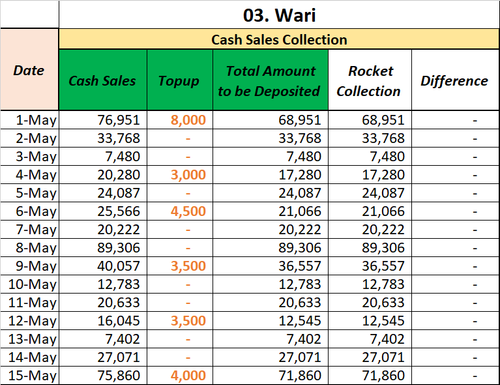Select the "Date" column header
Screen dimensions: 500x385
coord(29,70)
